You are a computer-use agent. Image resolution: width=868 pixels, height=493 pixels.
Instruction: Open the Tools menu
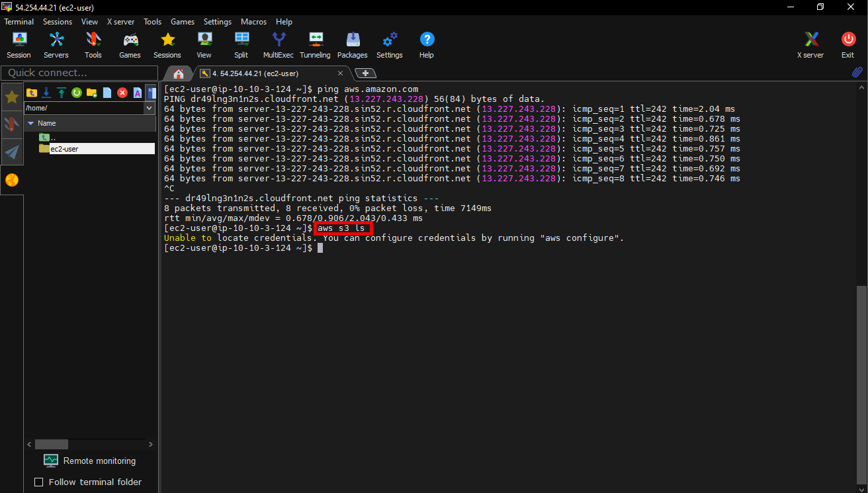tap(152, 22)
